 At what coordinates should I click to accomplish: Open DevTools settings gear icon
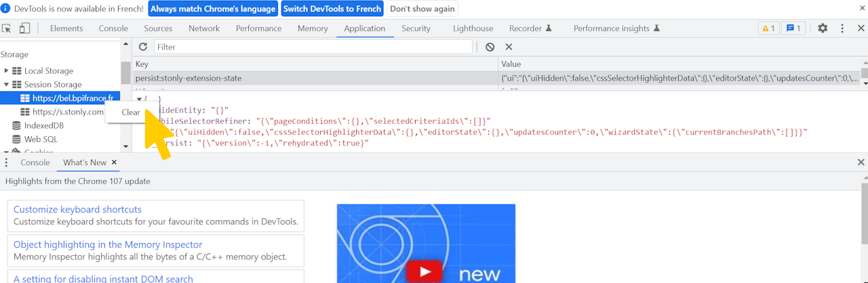pos(823,28)
